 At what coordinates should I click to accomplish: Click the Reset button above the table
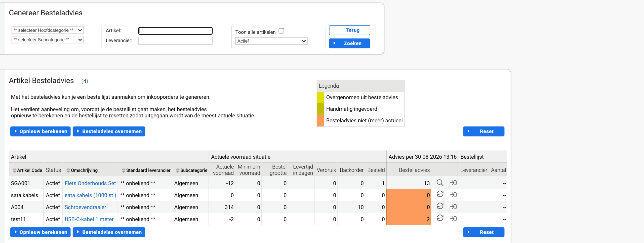484,131
